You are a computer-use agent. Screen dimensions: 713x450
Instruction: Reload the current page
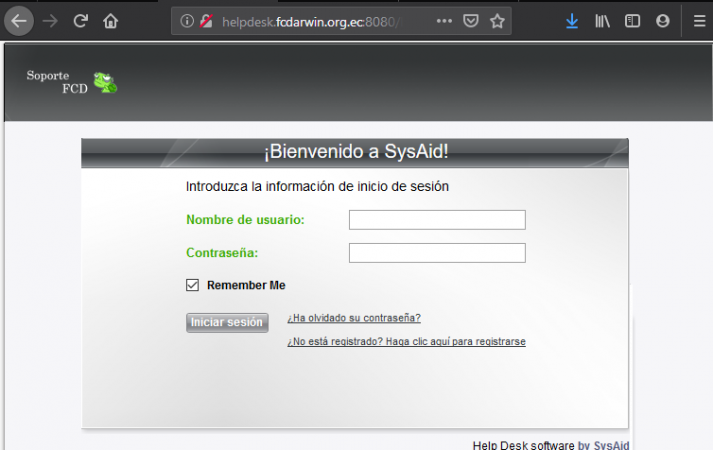[80, 21]
